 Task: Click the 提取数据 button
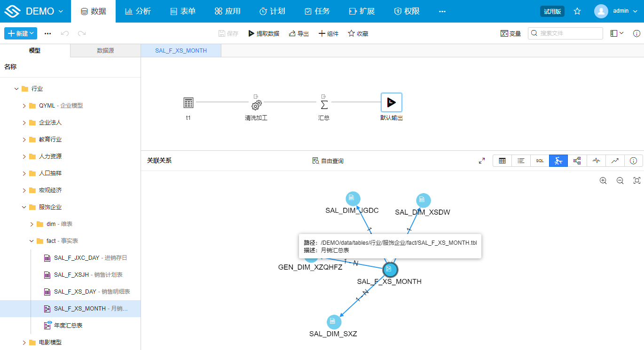pos(264,33)
